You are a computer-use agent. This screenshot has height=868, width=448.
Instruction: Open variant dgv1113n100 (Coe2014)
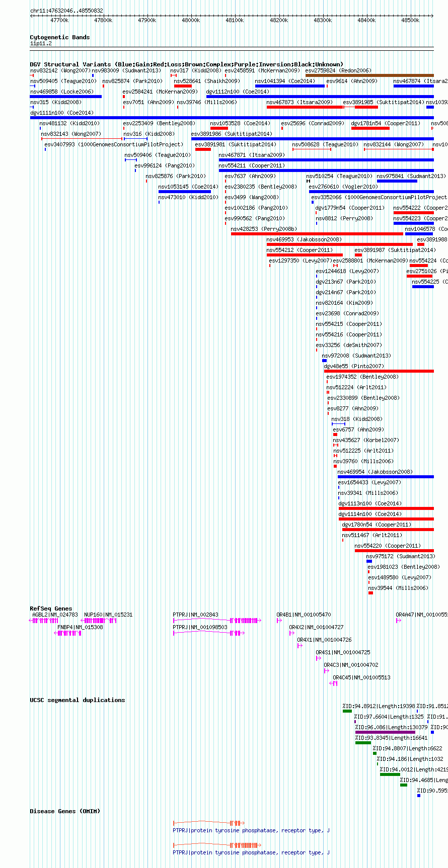click(370, 504)
